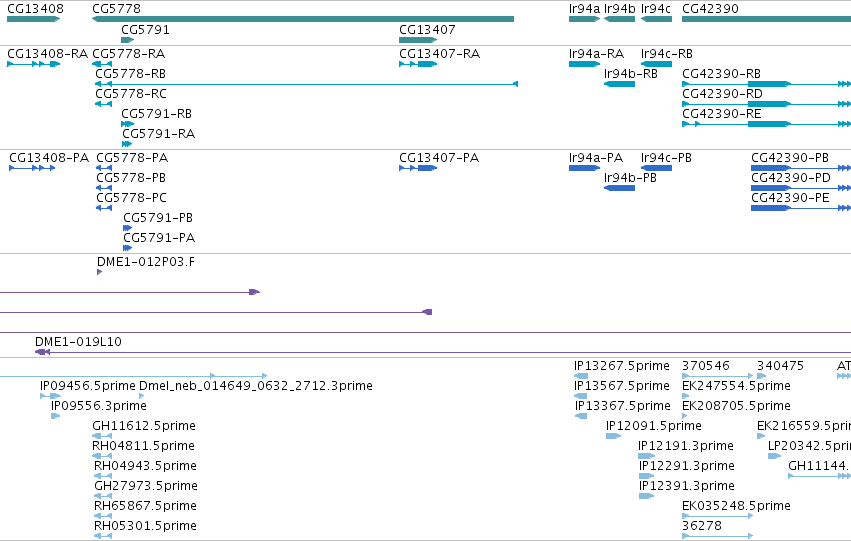Select protein CG5791-PA
The width and height of the screenshot is (851, 541).
[159, 238]
